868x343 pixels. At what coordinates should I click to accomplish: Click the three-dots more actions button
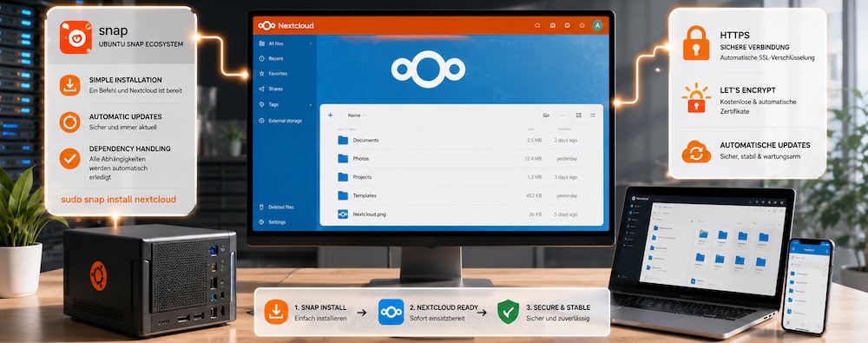coord(562,115)
